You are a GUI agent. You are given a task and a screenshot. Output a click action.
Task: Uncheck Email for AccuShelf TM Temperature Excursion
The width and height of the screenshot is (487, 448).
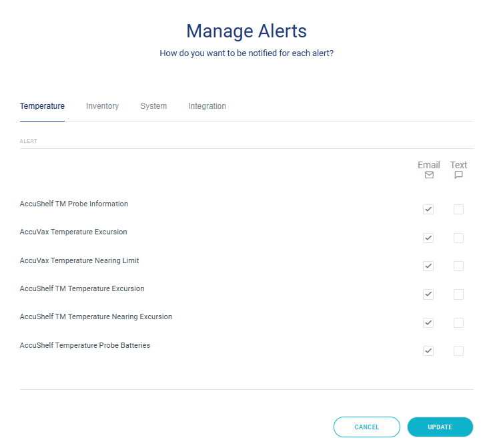(428, 294)
